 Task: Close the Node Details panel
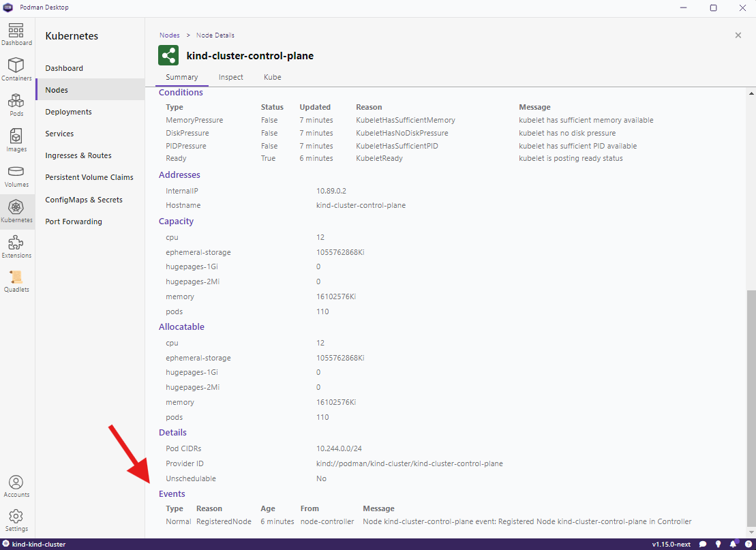738,35
